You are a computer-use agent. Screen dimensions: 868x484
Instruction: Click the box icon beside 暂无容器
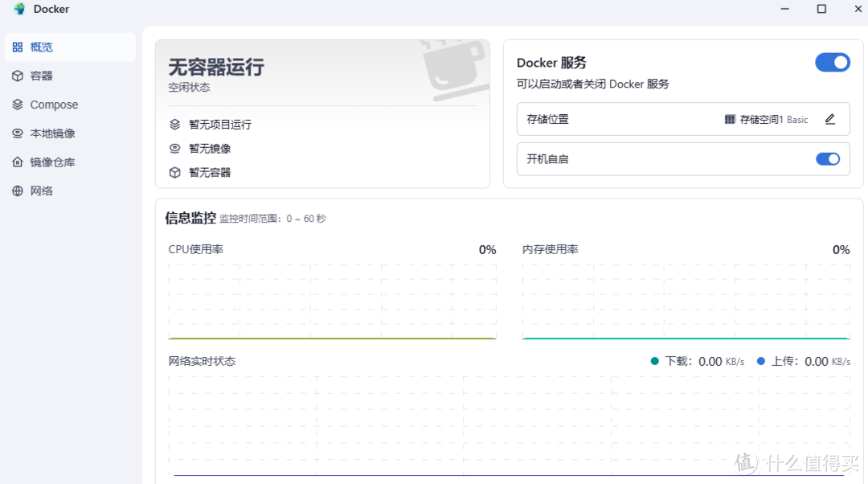coord(174,171)
